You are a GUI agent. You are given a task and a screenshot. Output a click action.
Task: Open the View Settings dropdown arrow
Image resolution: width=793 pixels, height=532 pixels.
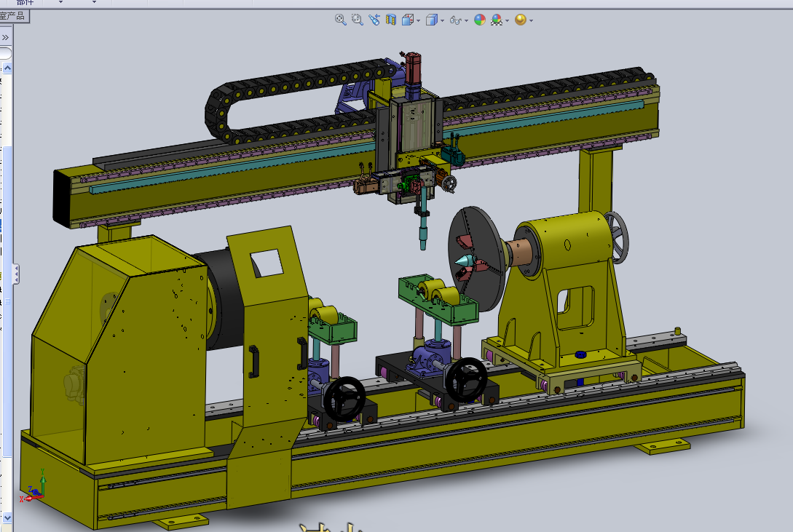531,21
